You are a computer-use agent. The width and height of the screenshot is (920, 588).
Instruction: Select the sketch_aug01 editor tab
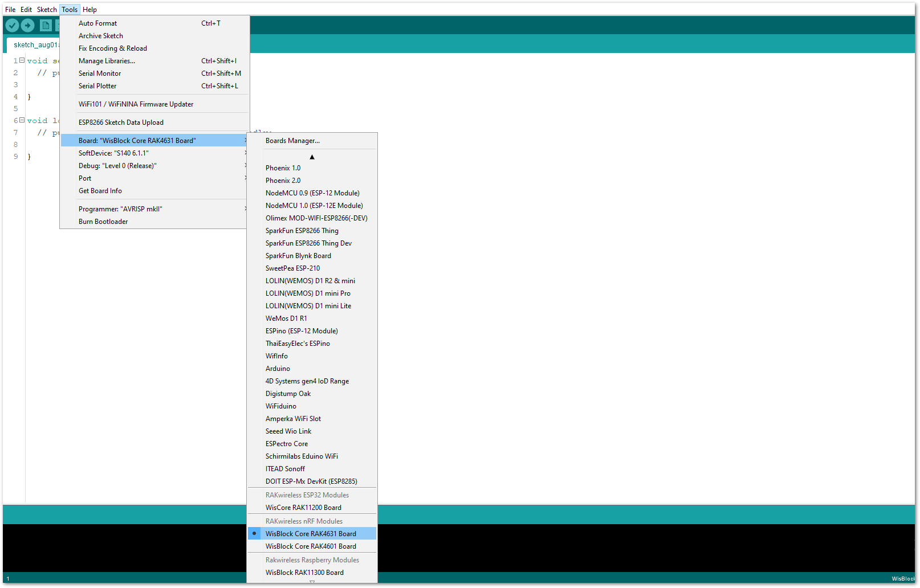pos(35,45)
